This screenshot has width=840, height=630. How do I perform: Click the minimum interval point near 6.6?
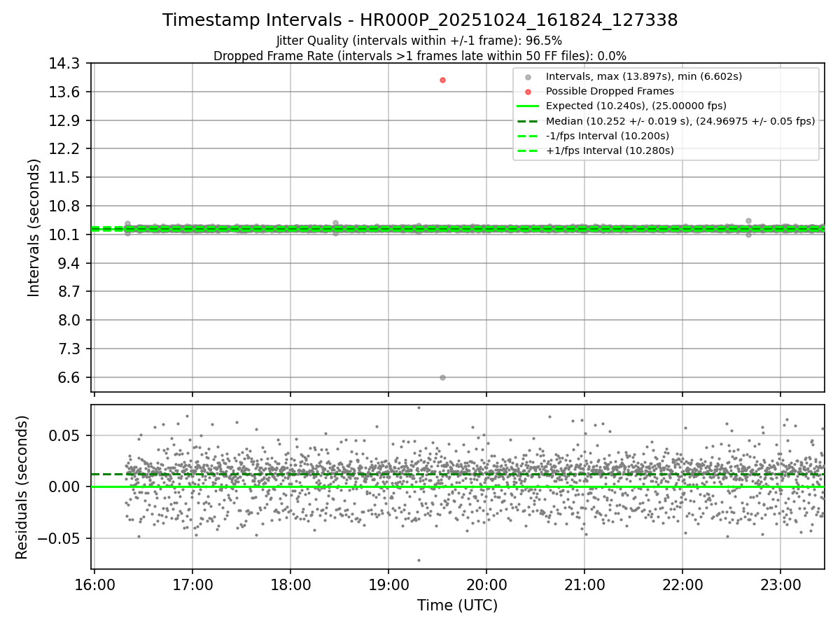pyautogui.click(x=442, y=377)
